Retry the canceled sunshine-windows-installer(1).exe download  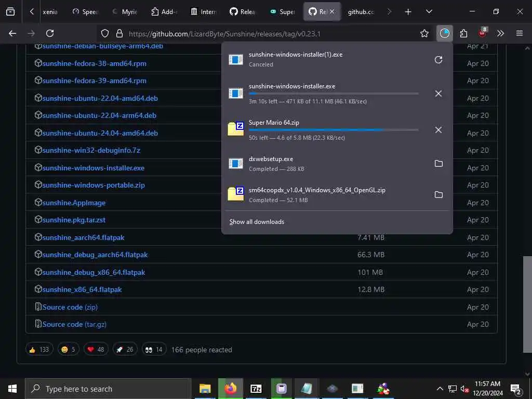pyautogui.click(x=438, y=60)
